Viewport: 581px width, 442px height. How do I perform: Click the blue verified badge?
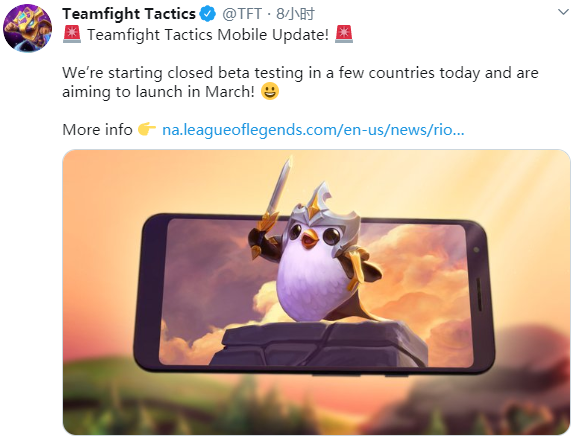(208, 14)
